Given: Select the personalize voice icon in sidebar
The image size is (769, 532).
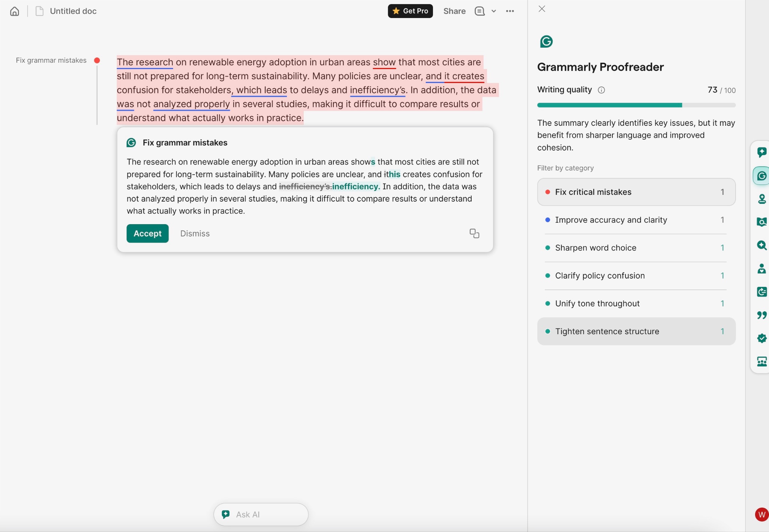Looking at the screenshot, I should [x=762, y=269].
